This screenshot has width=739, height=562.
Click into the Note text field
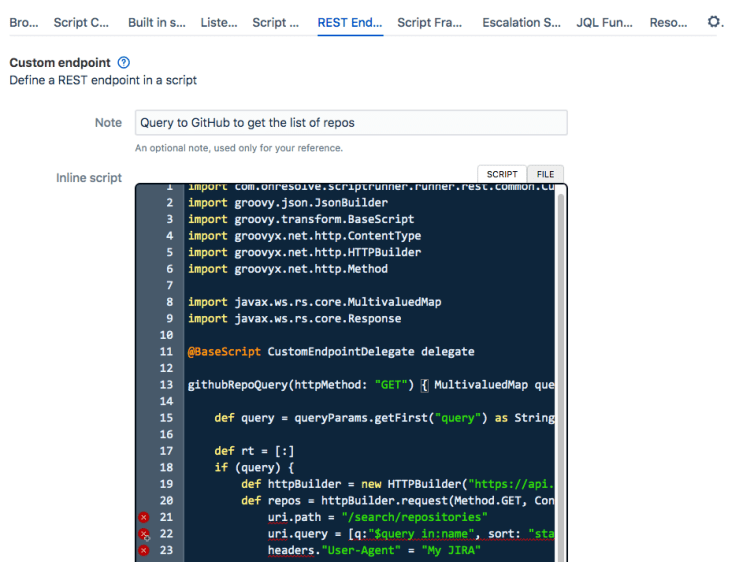tap(351, 123)
